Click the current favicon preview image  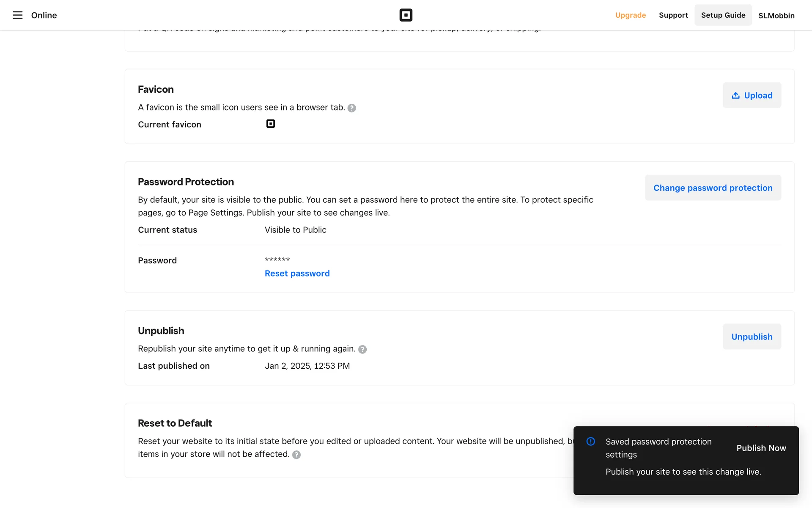tap(270, 124)
